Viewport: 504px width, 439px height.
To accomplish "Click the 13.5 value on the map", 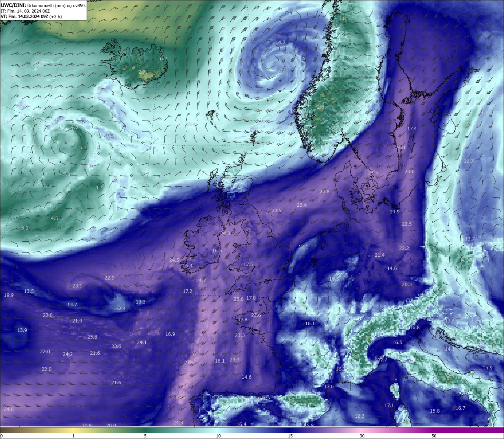I will (29, 291).
